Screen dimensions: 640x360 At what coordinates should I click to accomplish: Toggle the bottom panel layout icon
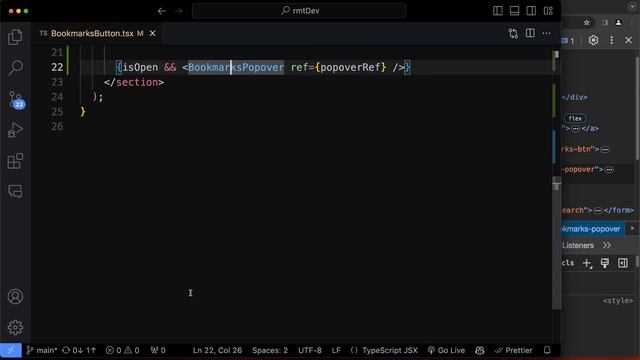(x=514, y=11)
